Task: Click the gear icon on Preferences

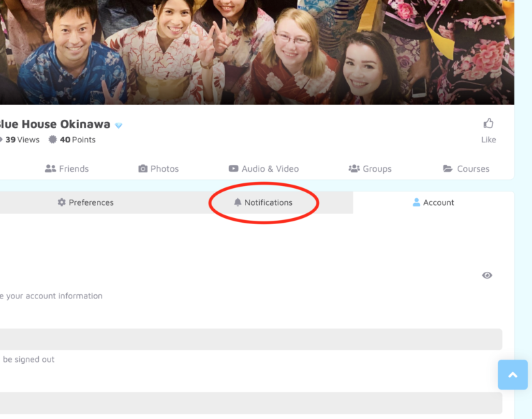Action: (61, 202)
